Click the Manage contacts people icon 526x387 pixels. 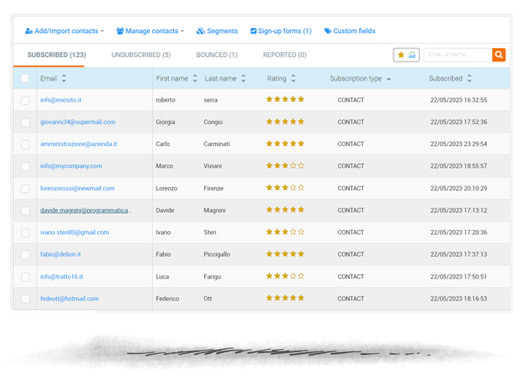click(x=120, y=31)
